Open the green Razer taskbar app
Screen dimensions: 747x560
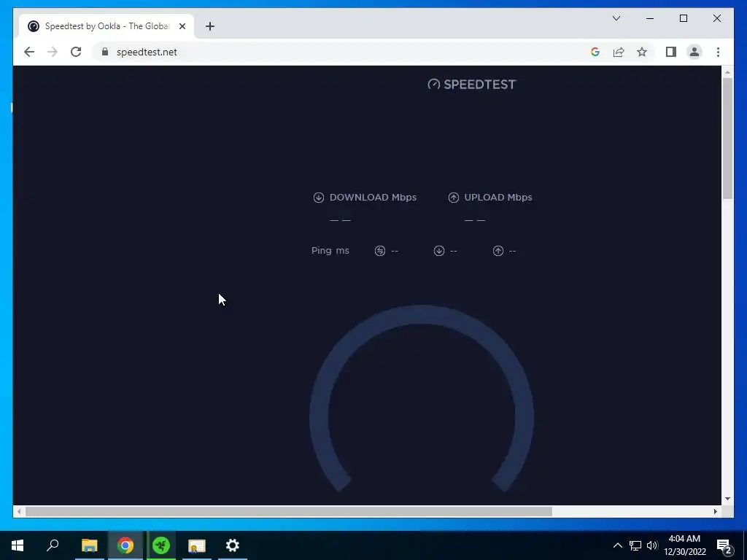click(x=161, y=545)
